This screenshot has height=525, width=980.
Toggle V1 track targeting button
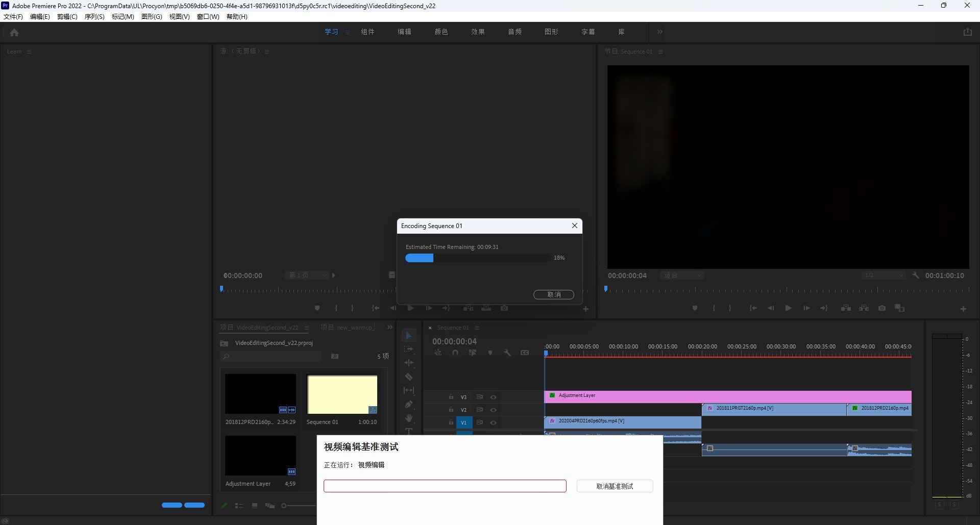click(464, 422)
